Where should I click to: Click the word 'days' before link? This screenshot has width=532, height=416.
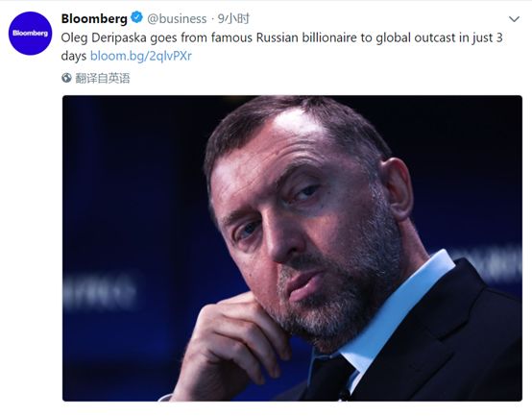[74, 56]
